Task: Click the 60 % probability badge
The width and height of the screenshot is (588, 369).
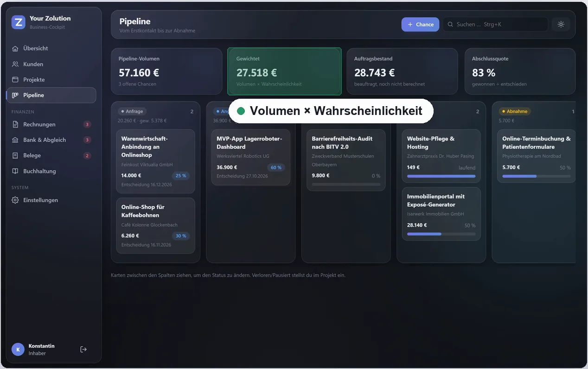Action: point(276,168)
